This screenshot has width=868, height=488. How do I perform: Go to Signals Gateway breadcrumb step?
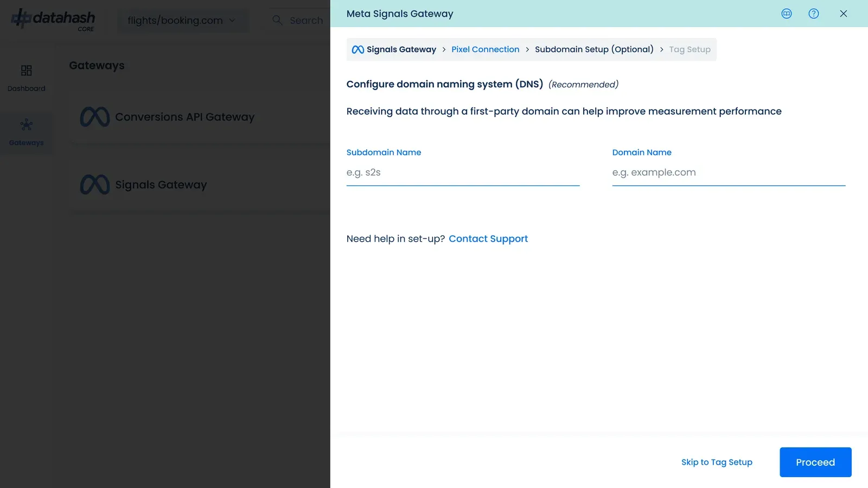tap(401, 49)
